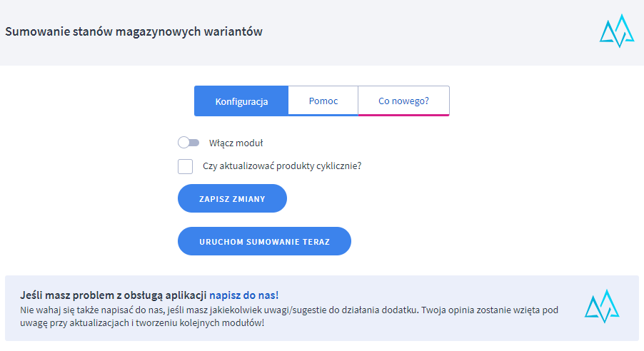Click URUCHOM SUMOWANIE TERAZ button
The height and width of the screenshot is (351, 644).
[x=264, y=241]
